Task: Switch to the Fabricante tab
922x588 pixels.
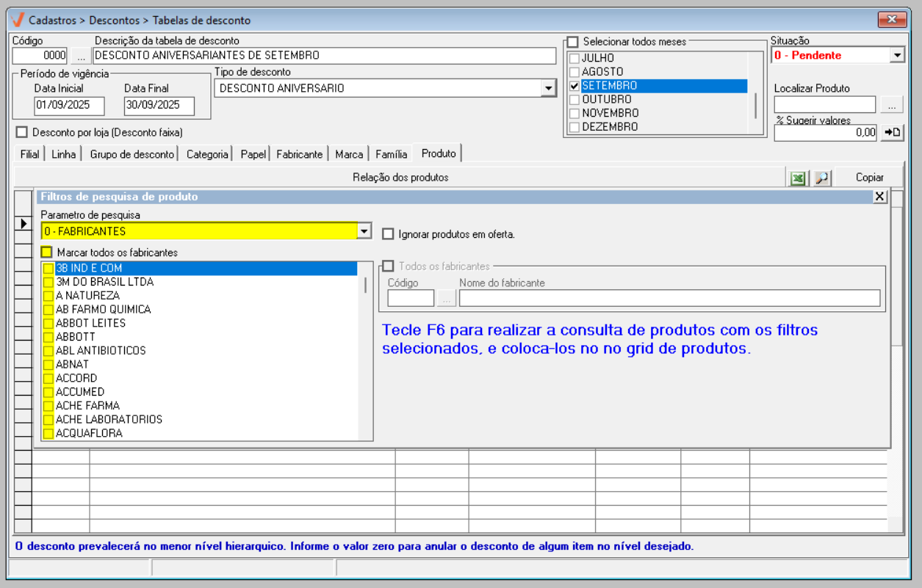Action: click(x=299, y=154)
